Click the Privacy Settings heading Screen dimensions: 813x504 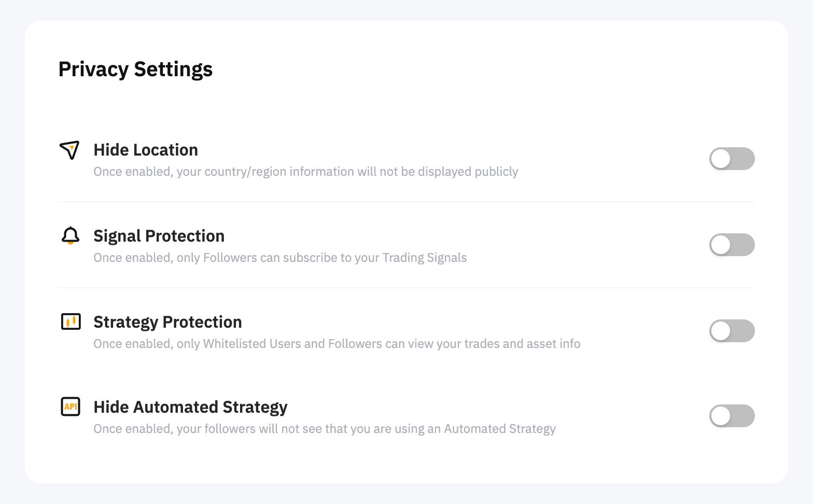point(135,69)
